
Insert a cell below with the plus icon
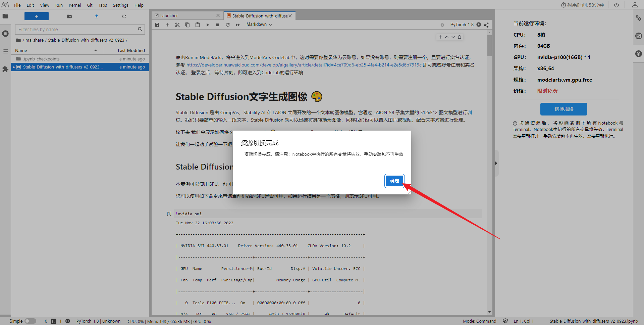pos(167,25)
